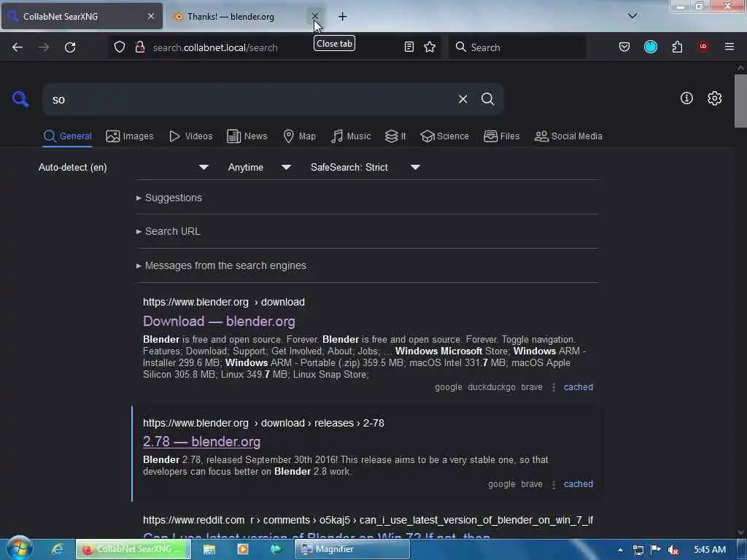The width and height of the screenshot is (747, 560).
Task: Select the Music search category
Action: [351, 136]
